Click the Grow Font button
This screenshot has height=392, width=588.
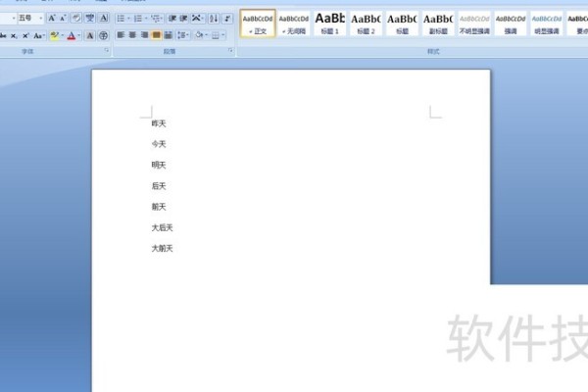(52, 18)
